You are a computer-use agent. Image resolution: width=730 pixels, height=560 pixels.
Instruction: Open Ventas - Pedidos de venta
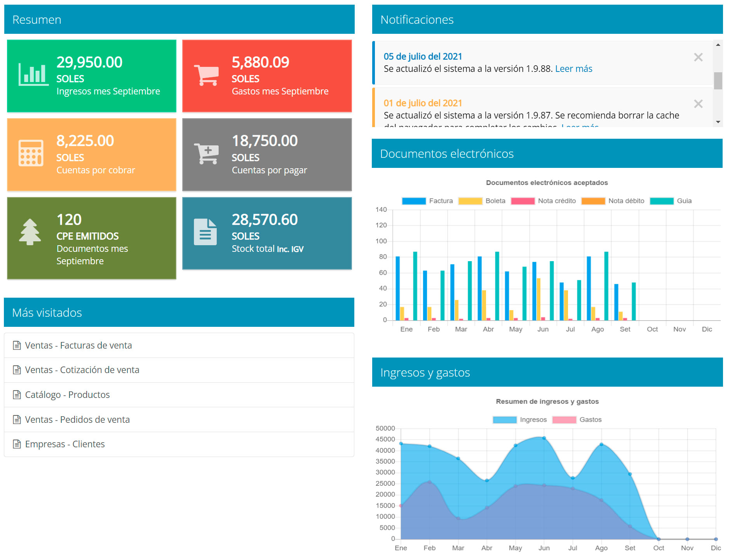coord(77,420)
